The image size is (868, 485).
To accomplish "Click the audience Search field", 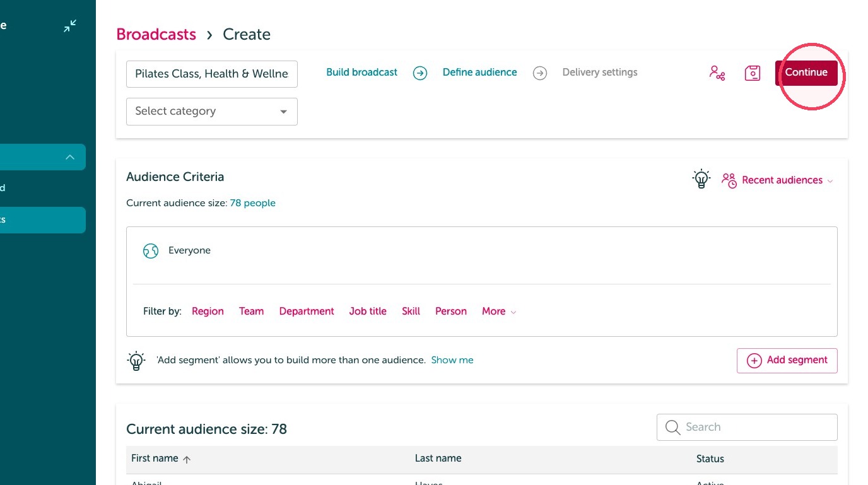I will (x=747, y=427).
